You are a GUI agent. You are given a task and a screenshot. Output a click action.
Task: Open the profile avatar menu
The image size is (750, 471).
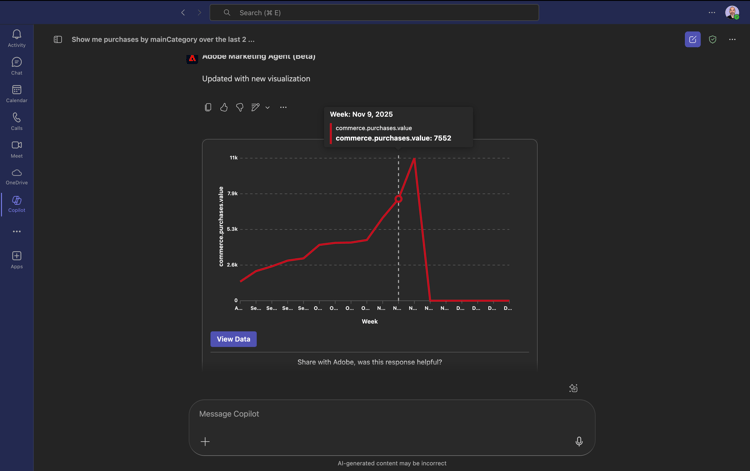pos(732,12)
